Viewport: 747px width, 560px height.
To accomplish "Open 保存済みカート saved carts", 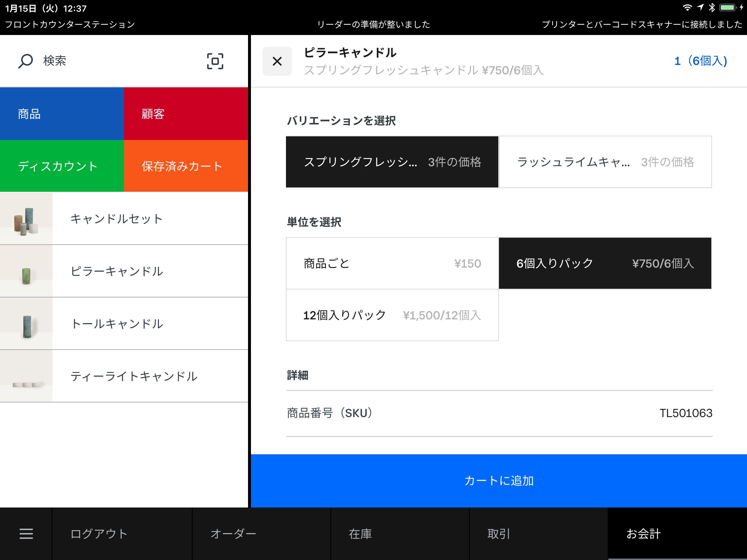I will click(186, 166).
